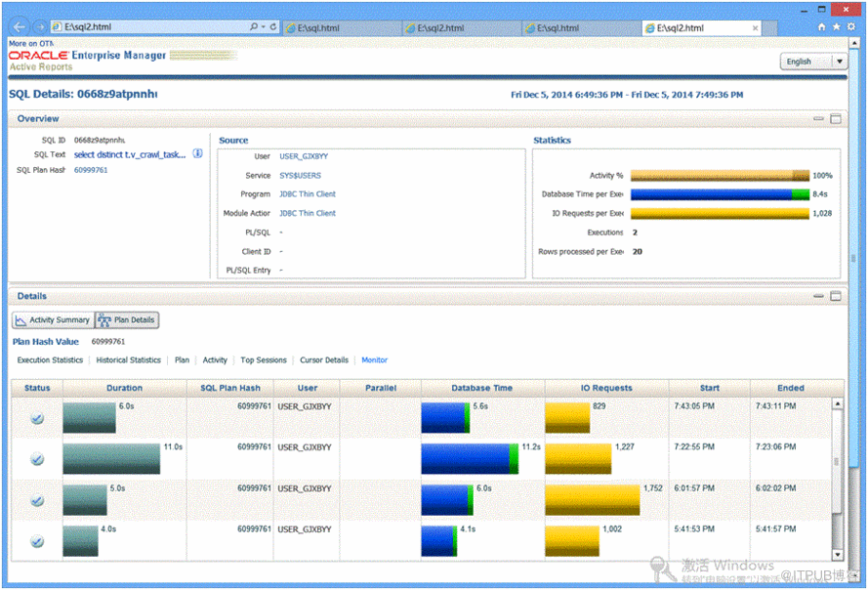
Task: Click the Activity % 100% bar
Action: tap(720, 176)
